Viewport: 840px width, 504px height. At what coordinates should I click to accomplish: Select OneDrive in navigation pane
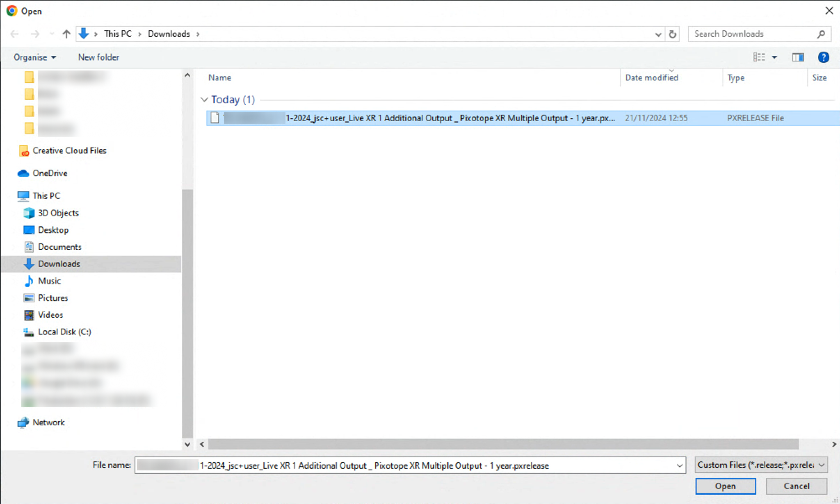point(50,173)
